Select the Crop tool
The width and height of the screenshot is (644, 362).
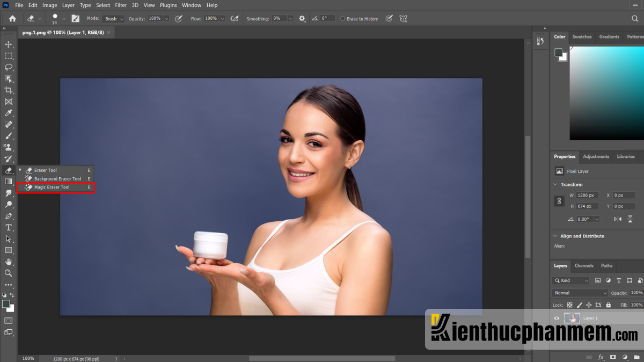click(9, 90)
